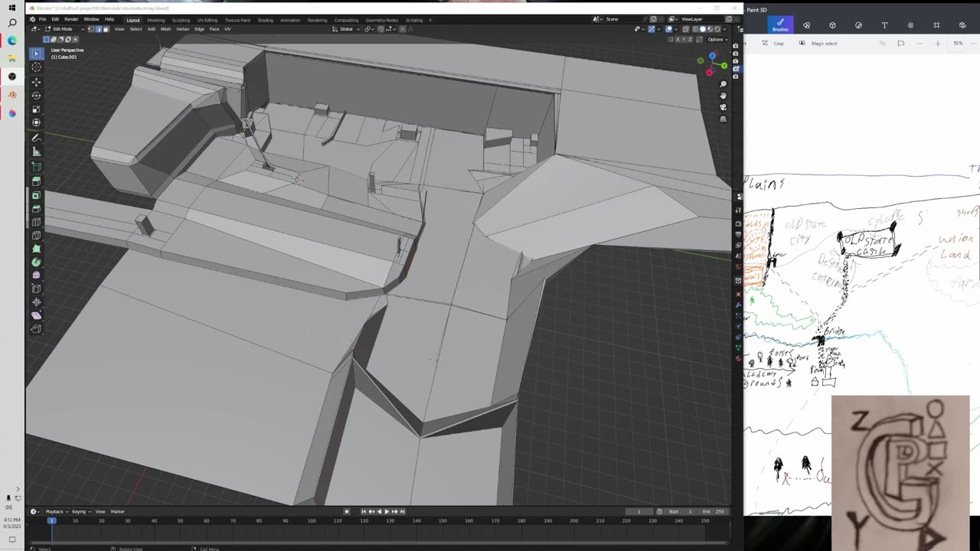Select the Move tool in Blender toolbar
980x551 pixels.
click(x=36, y=81)
